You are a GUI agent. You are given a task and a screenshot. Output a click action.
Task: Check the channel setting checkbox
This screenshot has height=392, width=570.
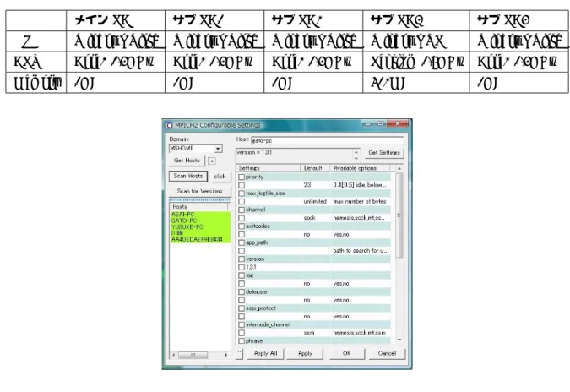coord(242,210)
